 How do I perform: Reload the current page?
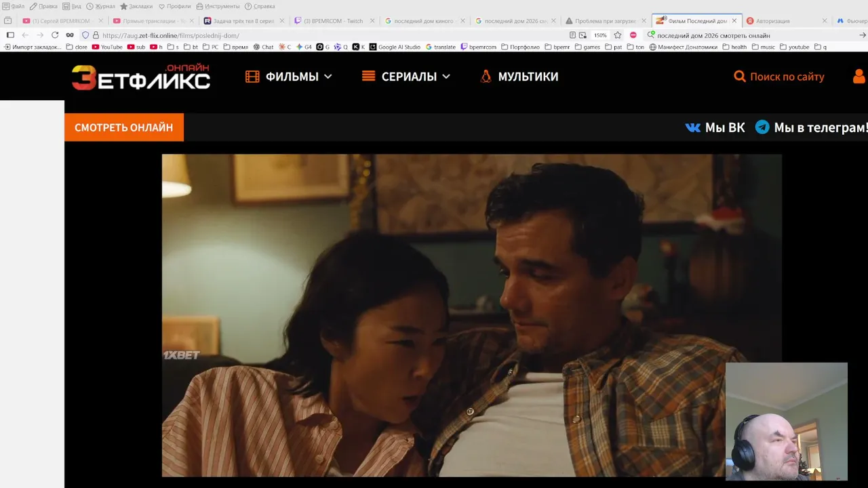click(x=55, y=35)
